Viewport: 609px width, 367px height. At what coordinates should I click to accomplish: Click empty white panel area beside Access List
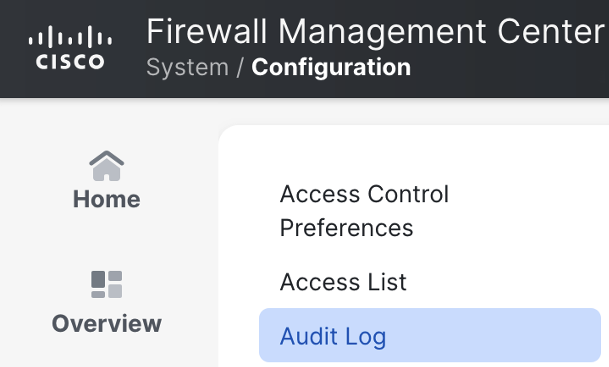click(x=505, y=282)
